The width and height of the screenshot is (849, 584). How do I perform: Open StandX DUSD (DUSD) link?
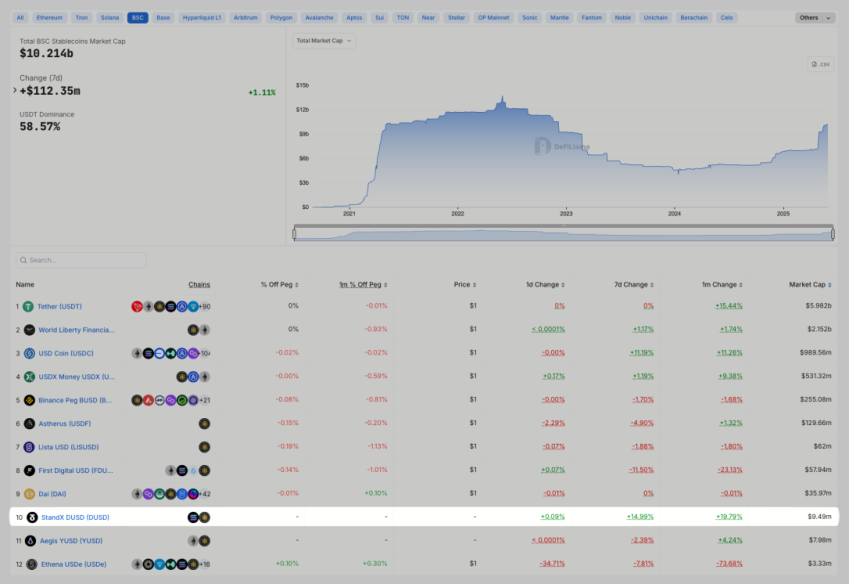point(75,517)
